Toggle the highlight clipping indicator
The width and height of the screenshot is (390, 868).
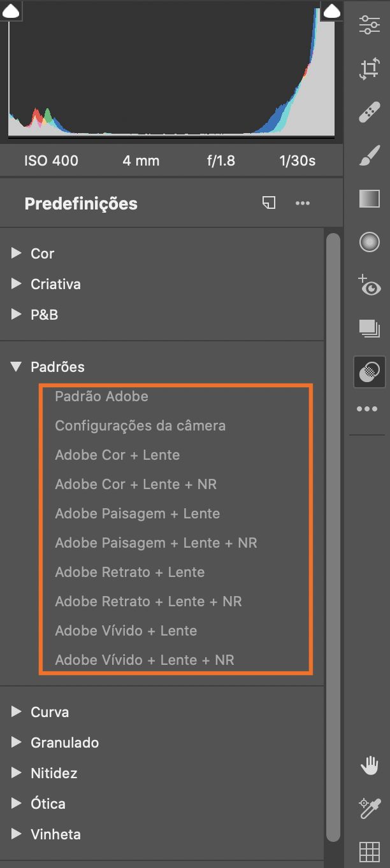point(332,10)
